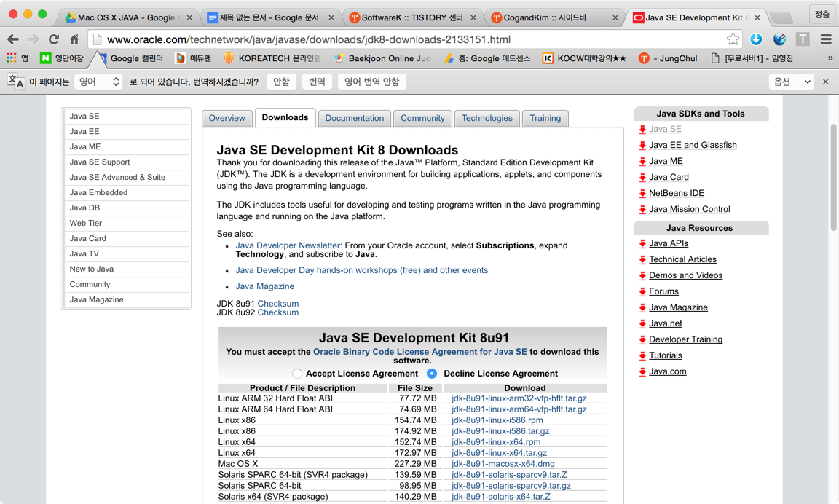Open the JungChul bookmark
The image size is (839, 504).
tap(669, 58)
